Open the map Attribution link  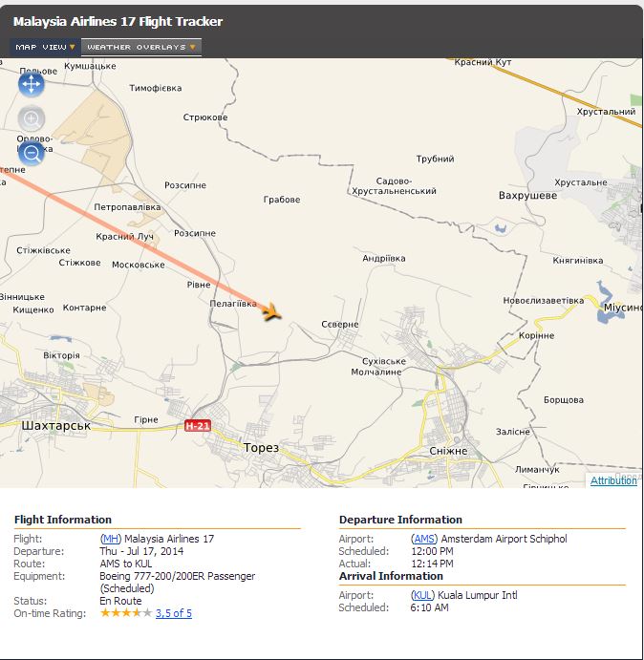[x=612, y=480]
